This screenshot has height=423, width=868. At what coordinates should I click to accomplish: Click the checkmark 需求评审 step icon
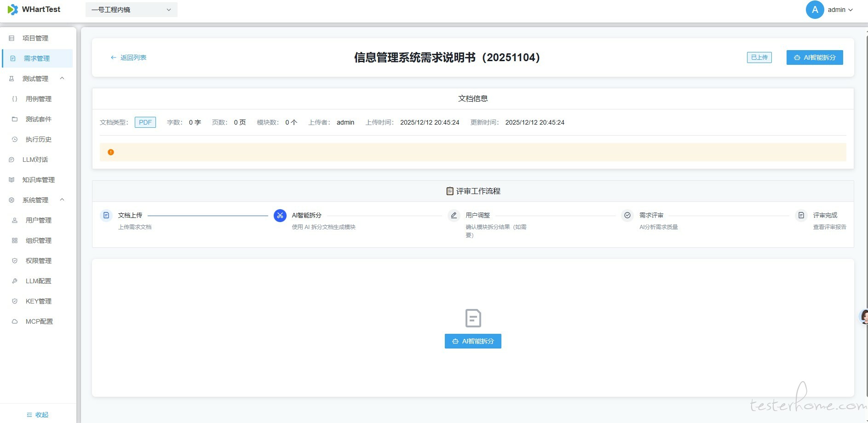tap(627, 216)
